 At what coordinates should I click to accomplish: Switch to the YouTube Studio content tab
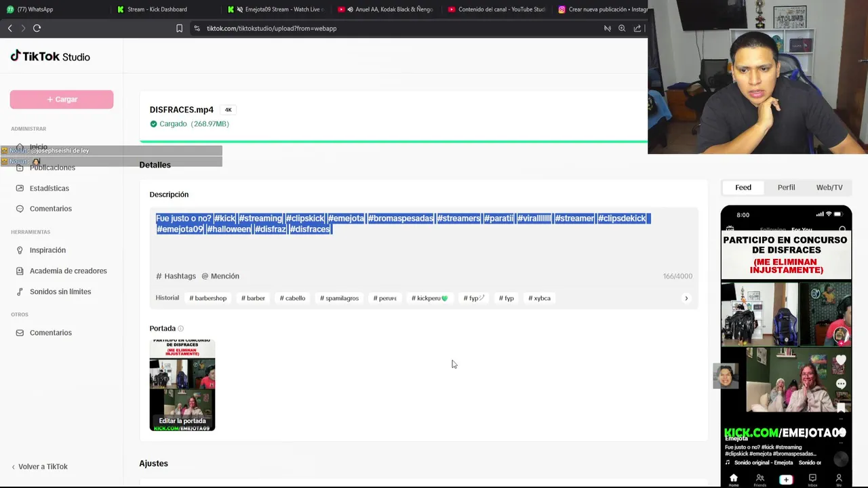click(x=497, y=9)
